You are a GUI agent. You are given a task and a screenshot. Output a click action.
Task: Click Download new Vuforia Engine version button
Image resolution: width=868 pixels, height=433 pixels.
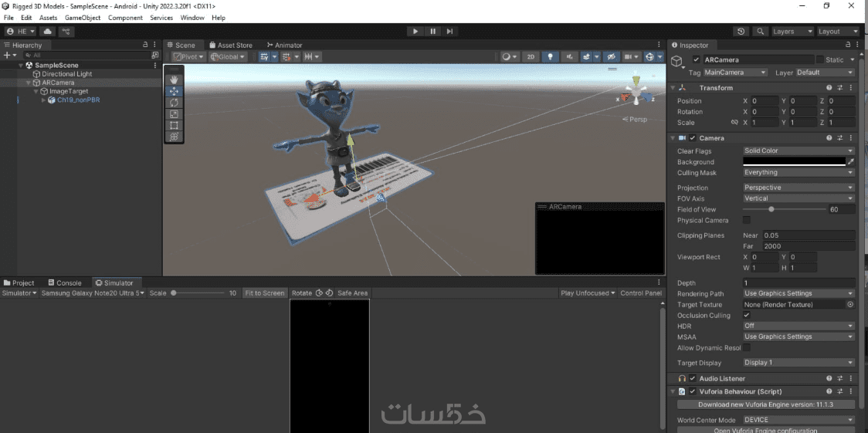click(x=767, y=404)
